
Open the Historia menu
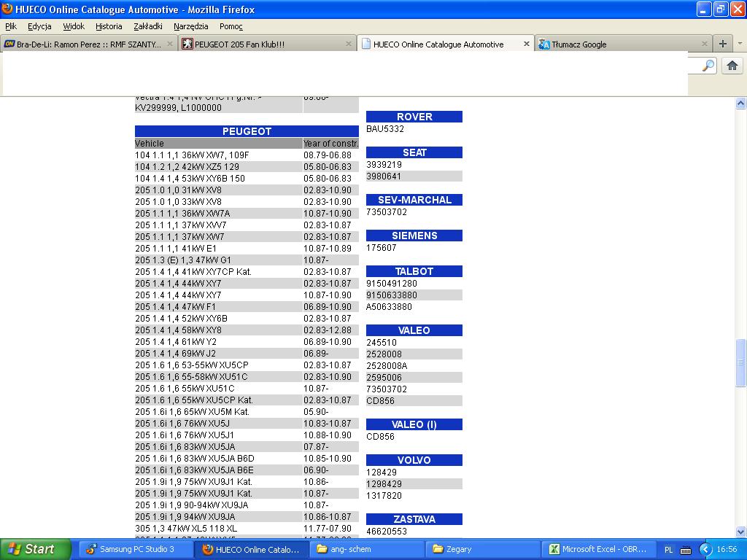(109, 26)
